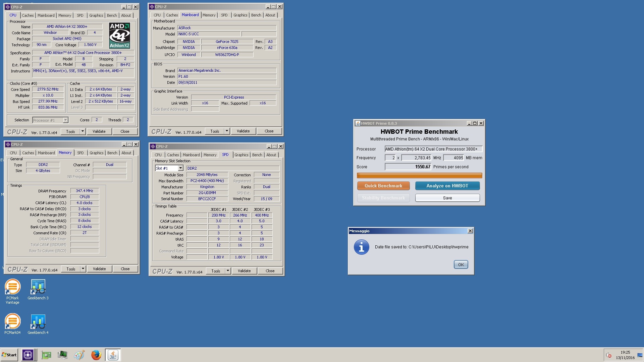Click the title bar icon of the CPU-Z processor window
The width and height of the screenshot is (644, 362).
(x=8, y=7)
